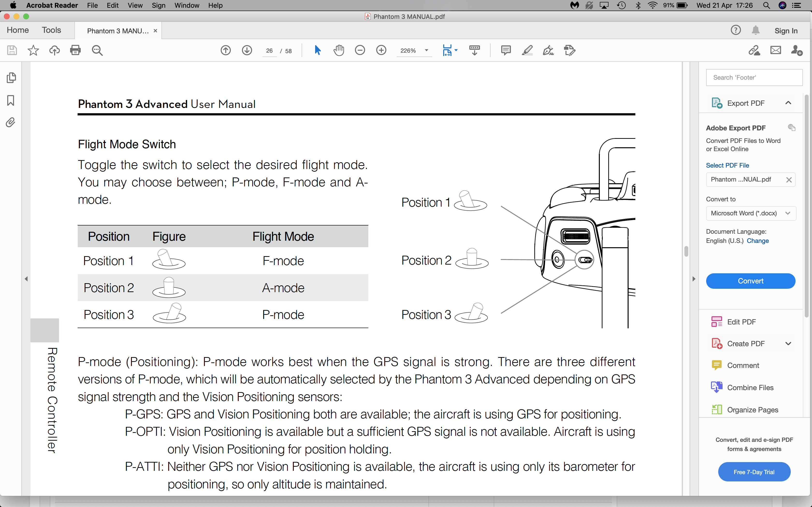Open the page thumbnails panel icon
The width and height of the screenshot is (812, 507).
click(11, 78)
